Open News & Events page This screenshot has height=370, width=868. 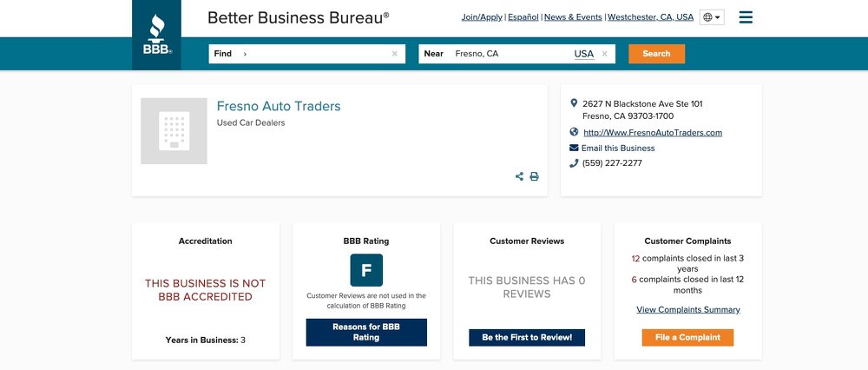pyautogui.click(x=573, y=17)
